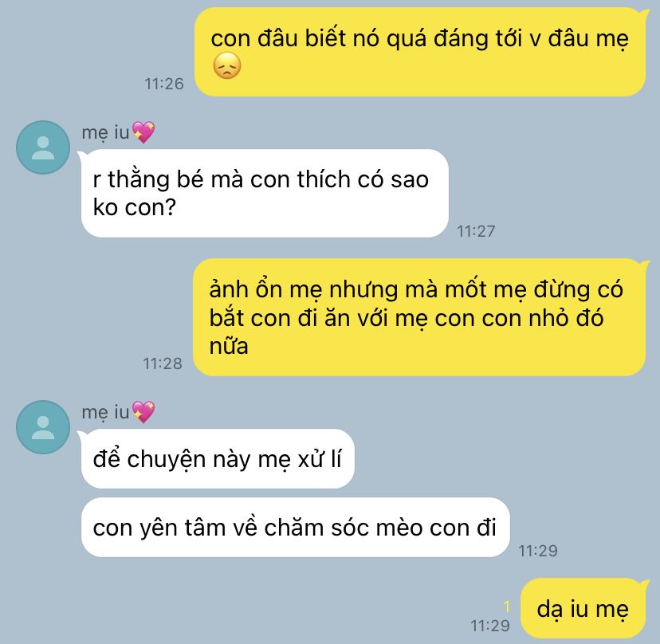Open the first mẹ iu sender name label

pyautogui.click(x=105, y=132)
